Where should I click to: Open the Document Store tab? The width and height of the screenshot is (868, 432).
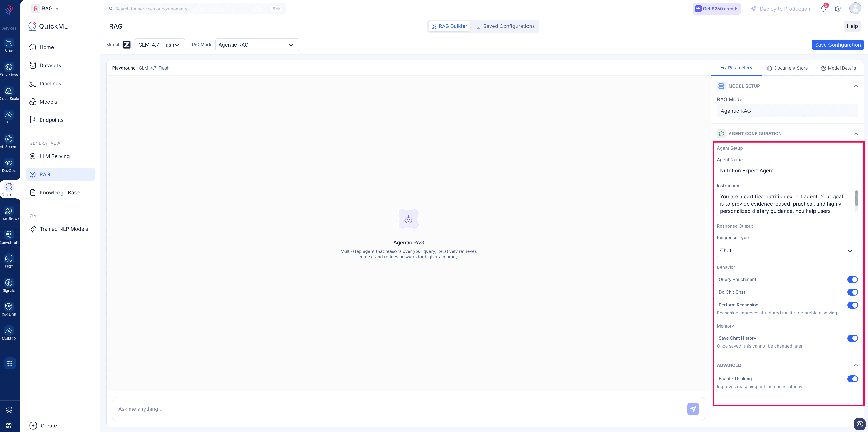[x=787, y=68]
